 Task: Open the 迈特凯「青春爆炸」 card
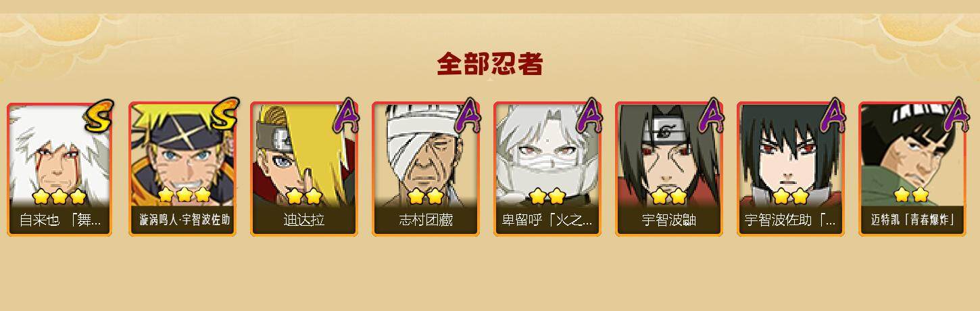click(912, 169)
